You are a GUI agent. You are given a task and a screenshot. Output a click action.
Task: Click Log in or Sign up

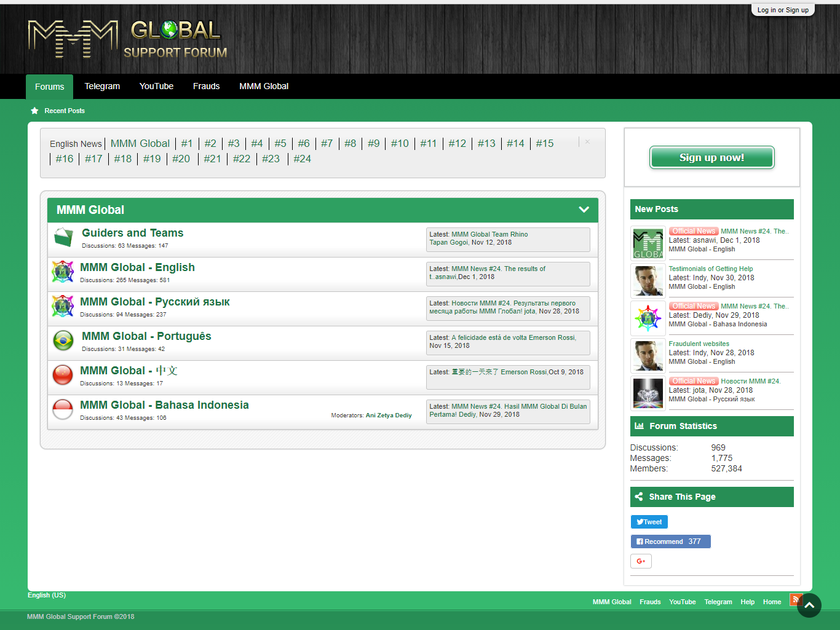pos(783,10)
